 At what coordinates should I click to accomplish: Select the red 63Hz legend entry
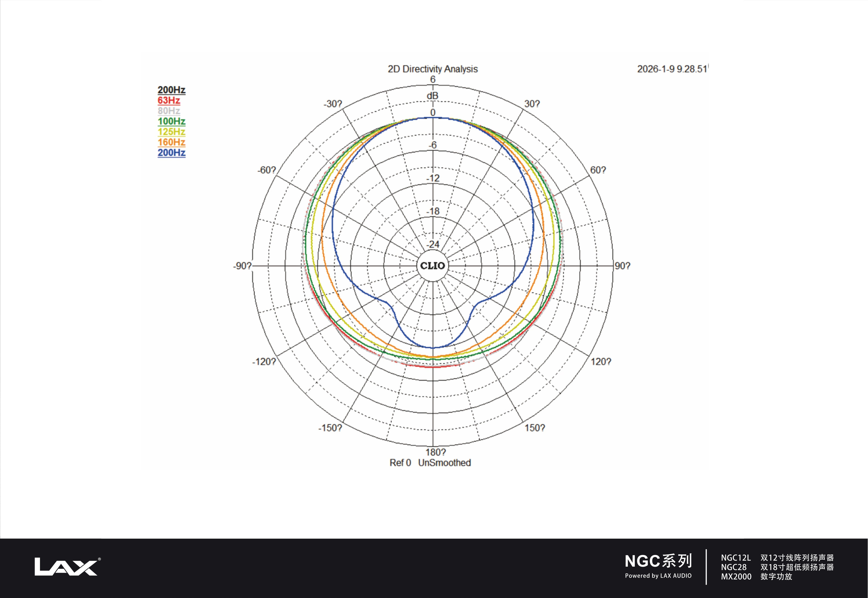tap(169, 100)
